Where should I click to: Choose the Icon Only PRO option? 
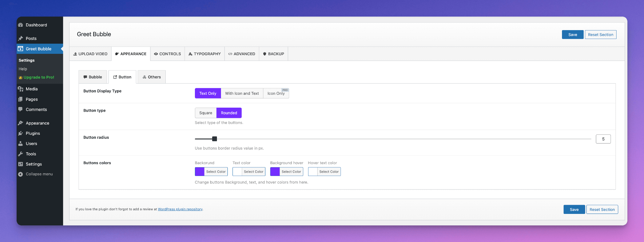coord(276,93)
